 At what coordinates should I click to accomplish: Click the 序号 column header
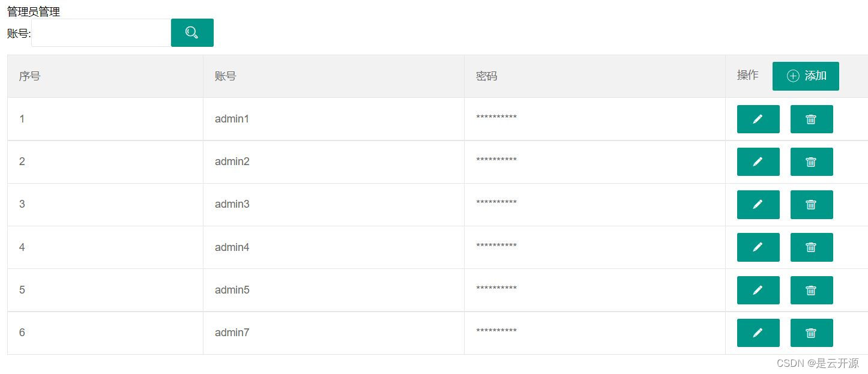[x=29, y=76]
